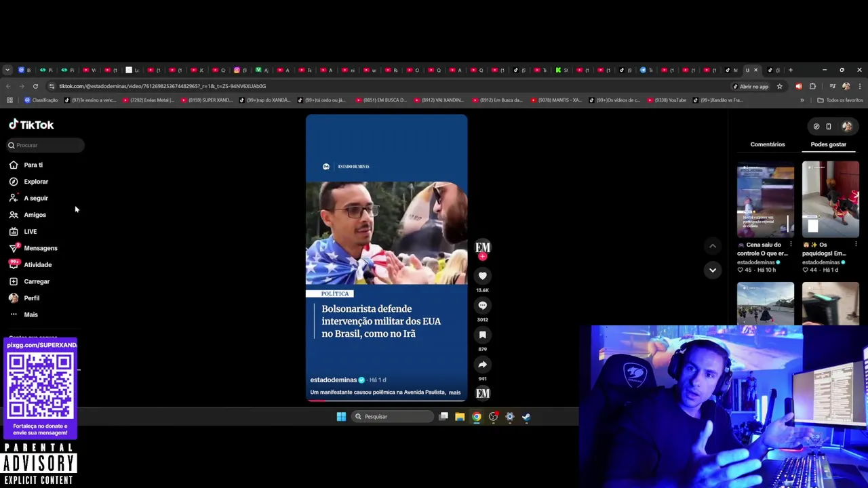The height and width of the screenshot is (488, 868).
Task: Save the video with the bookmark icon
Action: (482, 335)
